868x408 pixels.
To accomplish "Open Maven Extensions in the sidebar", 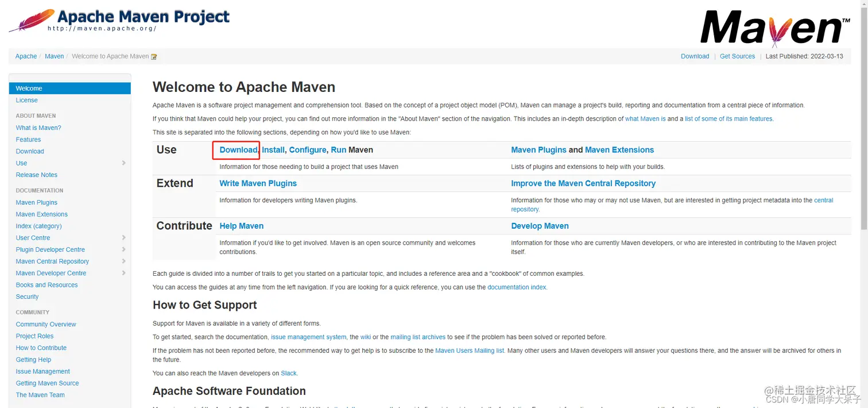I will [x=42, y=214].
